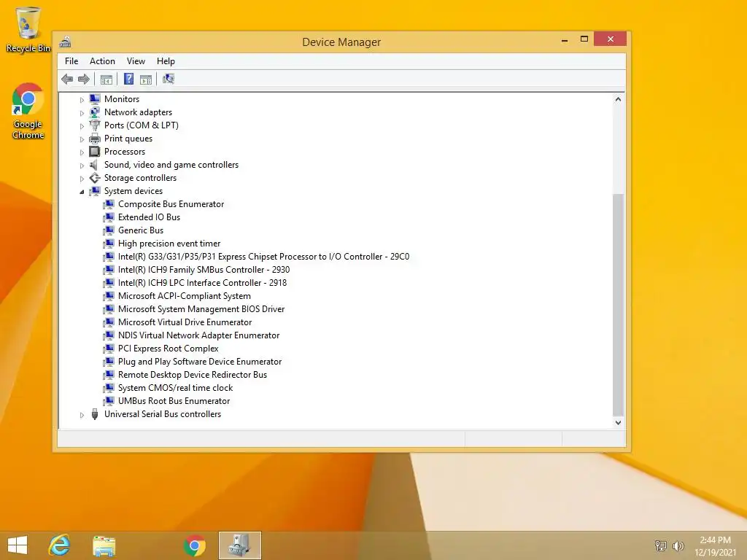The image size is (747, 560).
Task: Select System CMOS/real time clock
Action: pyautogui.click(x=175, y=388)
